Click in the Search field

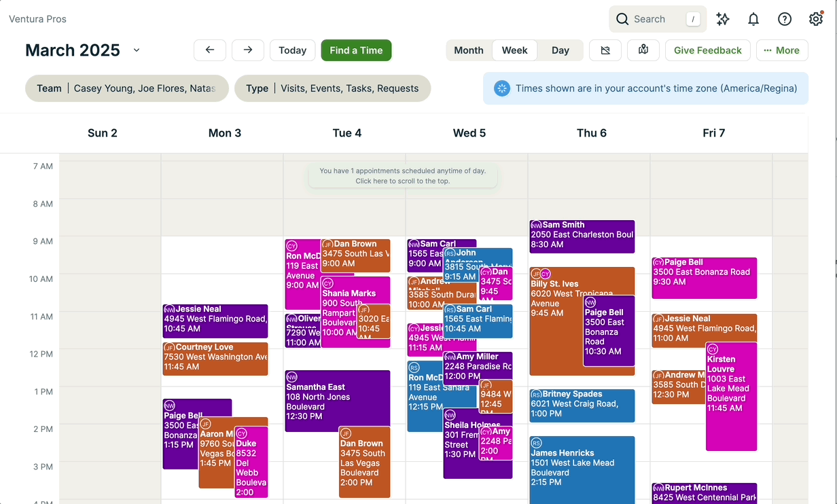[x=656, y=19]
